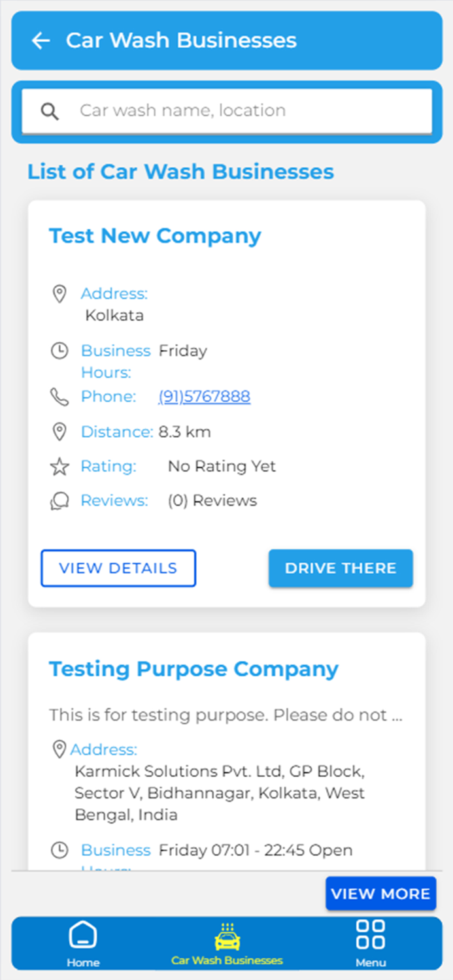Select the Car Wash Businesses tab

click(227, 943)
